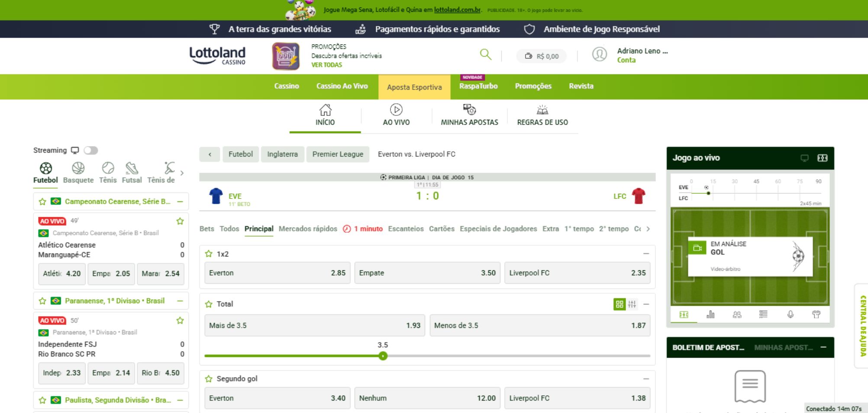868x413 pixels.
Task: Bet on Liverpool FC second goal 1.38
Action: click(x=577, y=398)
